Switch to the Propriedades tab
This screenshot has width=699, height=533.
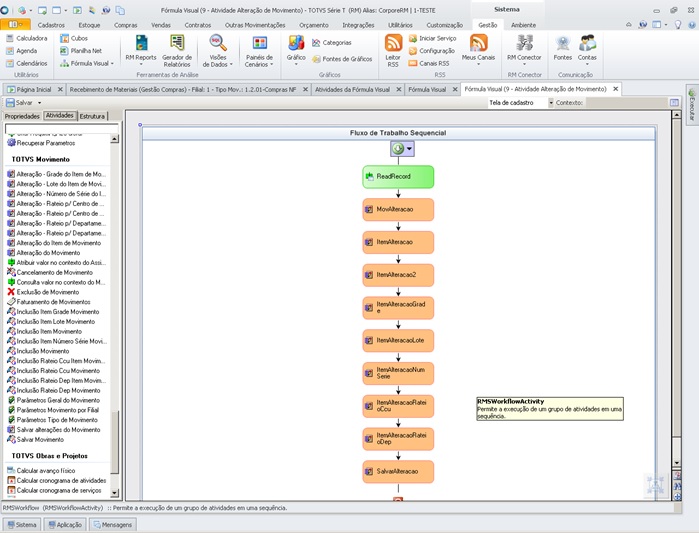coord(22,116)
